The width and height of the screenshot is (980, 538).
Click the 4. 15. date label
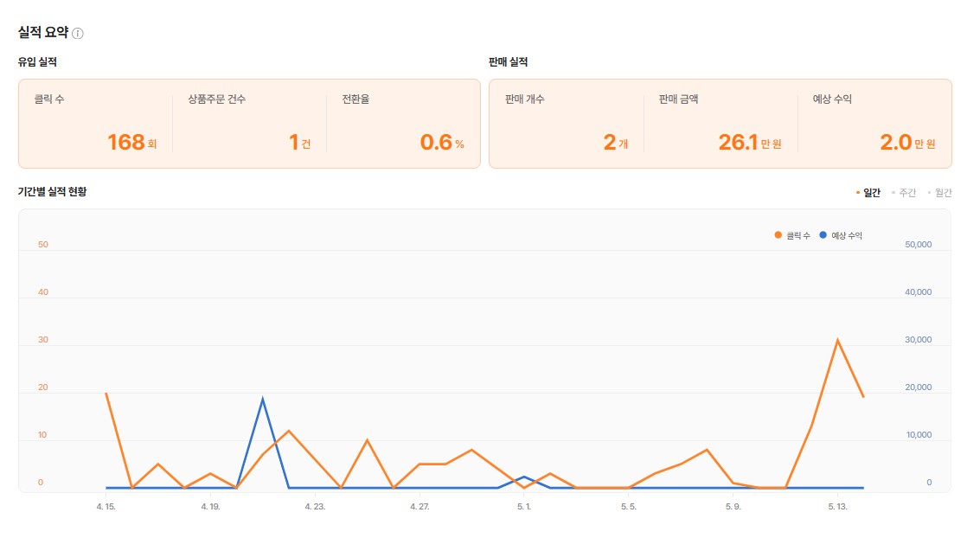tap(106, 507)
